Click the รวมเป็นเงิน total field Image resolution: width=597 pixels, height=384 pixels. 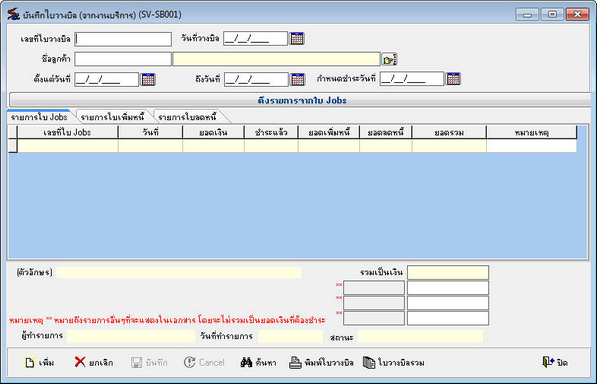point(448,272)
